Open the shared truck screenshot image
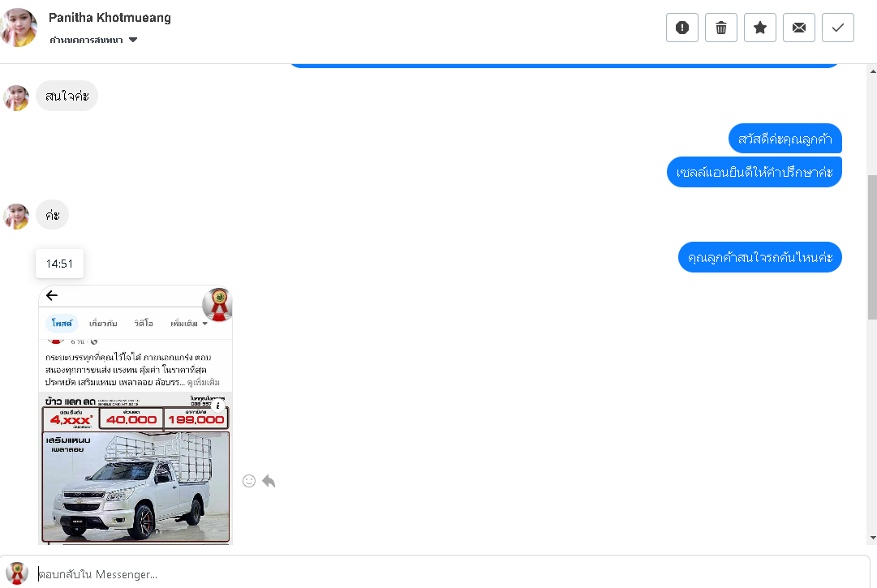 click(135, 414)
